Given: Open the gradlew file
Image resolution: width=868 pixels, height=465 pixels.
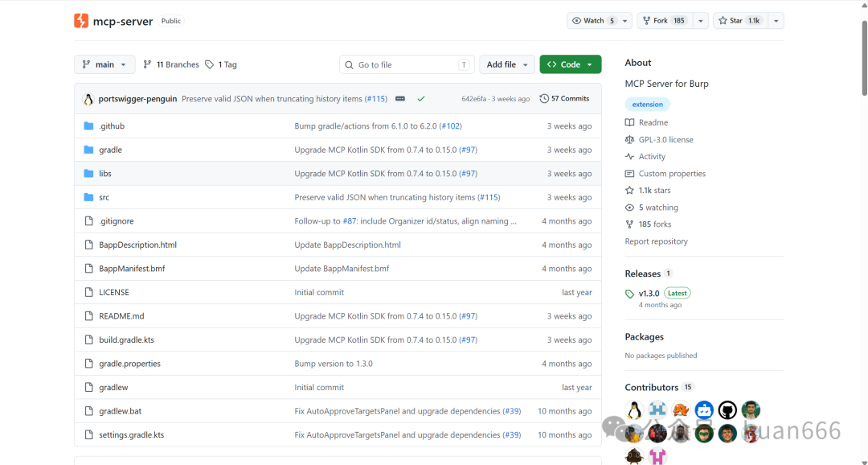Looking at the screenshot, I should click(x=113, y=388).
